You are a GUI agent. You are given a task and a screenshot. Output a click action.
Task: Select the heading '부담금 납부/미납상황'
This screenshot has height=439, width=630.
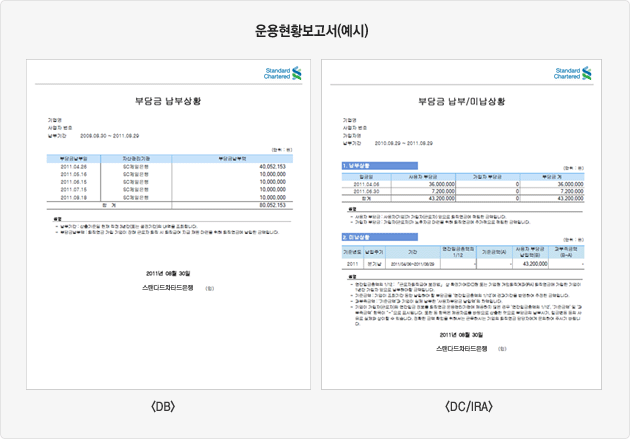click(x=461, y=101)
